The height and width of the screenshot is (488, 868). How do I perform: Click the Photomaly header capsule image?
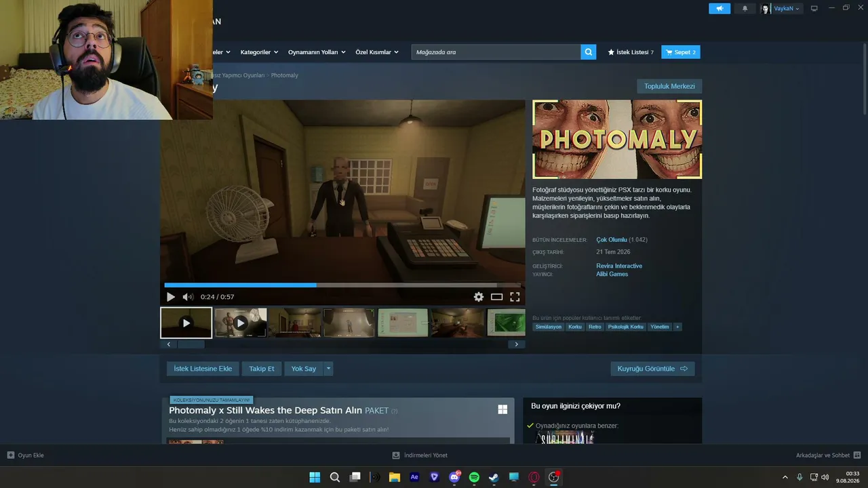[617, 139]
